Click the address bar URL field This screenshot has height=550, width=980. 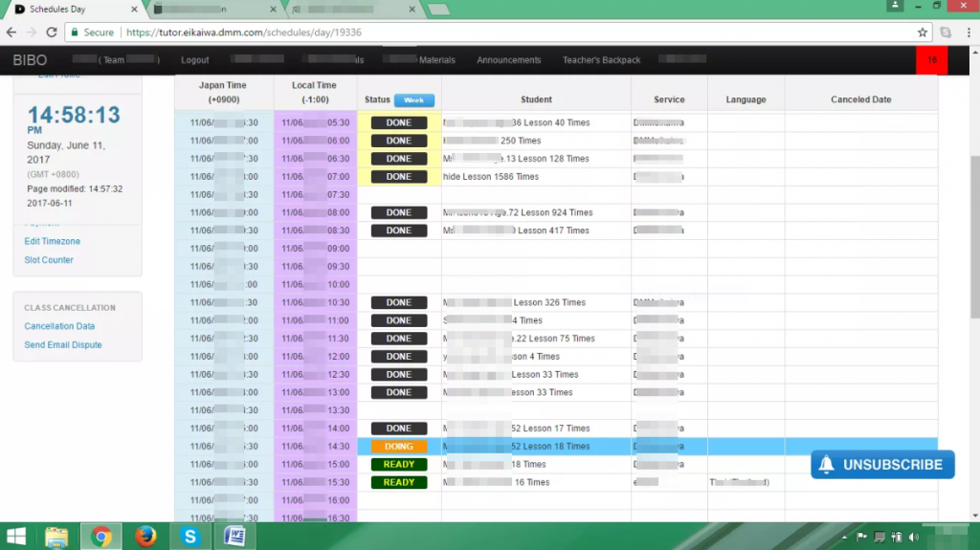click(x=517, y=32)
